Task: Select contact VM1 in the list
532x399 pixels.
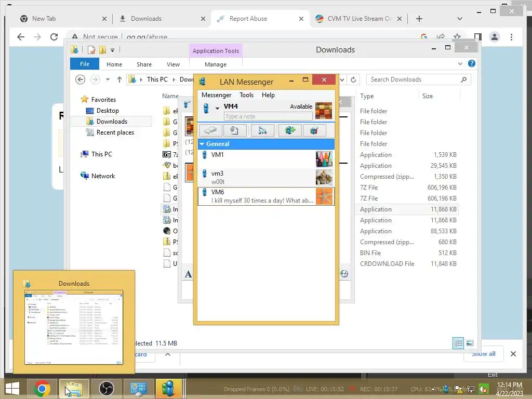Action: [x=266, y=159]
